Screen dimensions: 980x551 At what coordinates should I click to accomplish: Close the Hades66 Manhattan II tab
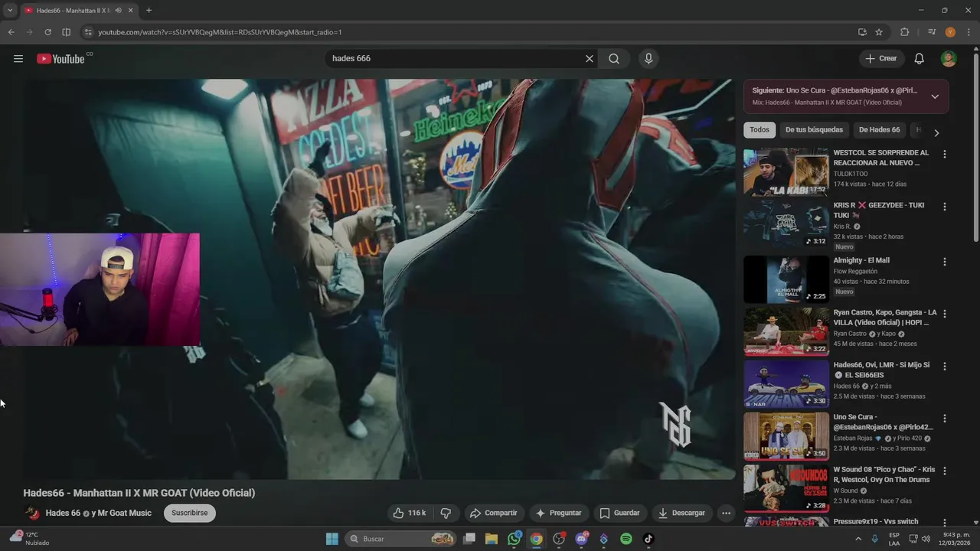pos(130,11)
